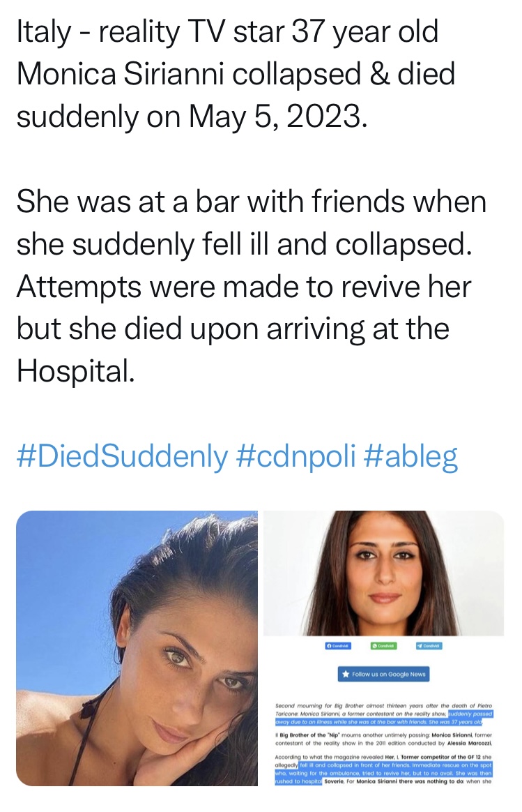The height and width of the screenshot is (812, 522).
Task: Open the brunette portrait in article screenshot
Action: [x=383, y=573]
